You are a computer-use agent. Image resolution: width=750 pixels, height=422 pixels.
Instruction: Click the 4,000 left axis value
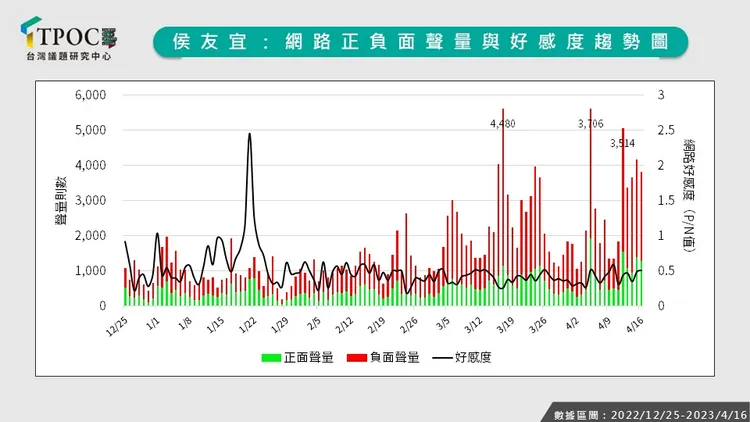coord(90,165)
